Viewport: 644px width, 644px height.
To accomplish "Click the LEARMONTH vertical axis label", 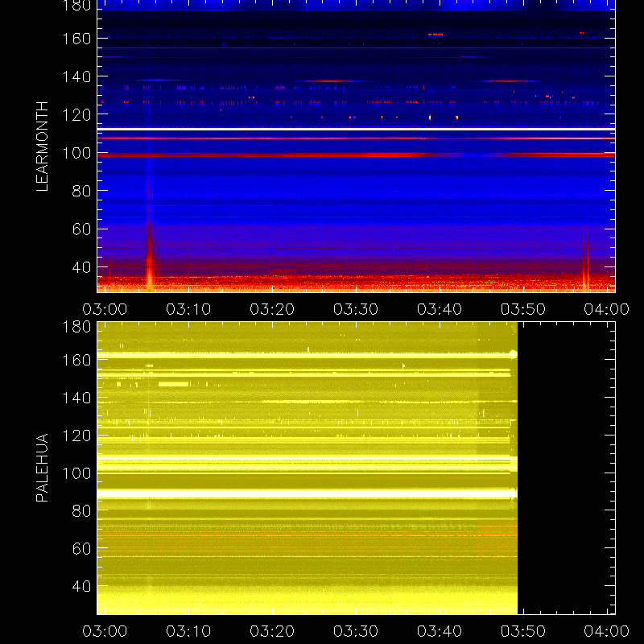I will [x=42, y=147].
